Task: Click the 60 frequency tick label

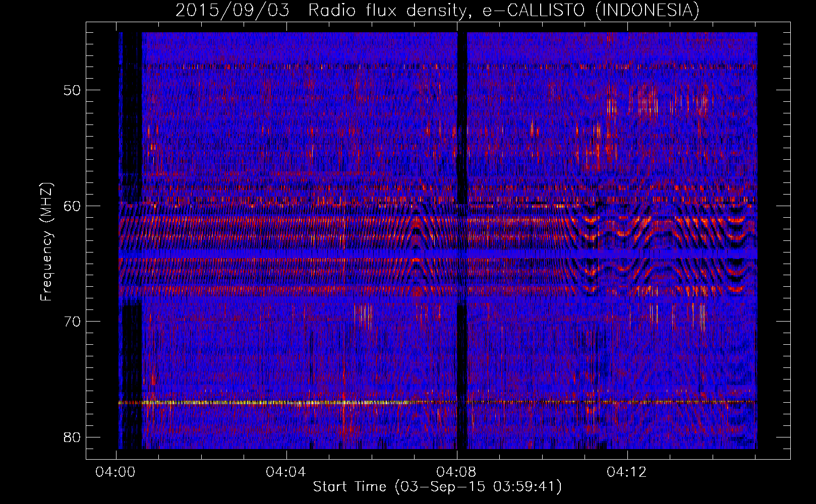Action: pyautogui.click(x=73, y=206)
